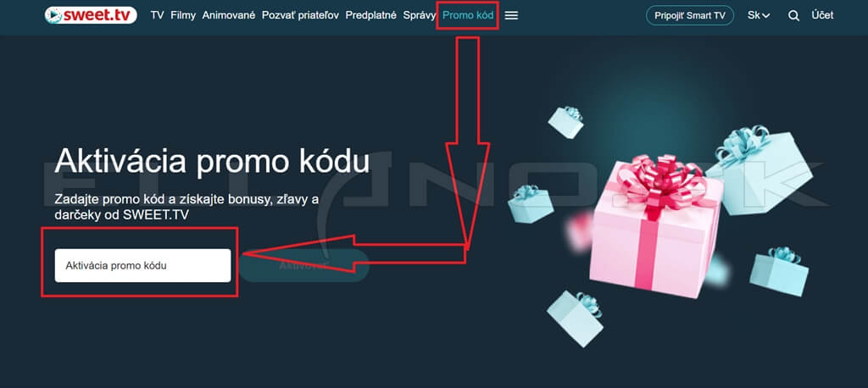
Task: Click the large blue gift with ribbon
Action: (759, 169)
